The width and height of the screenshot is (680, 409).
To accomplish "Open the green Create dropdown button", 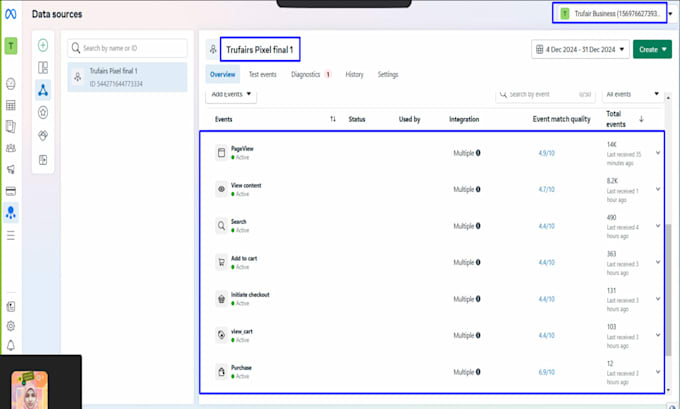I will click(652, 49).
